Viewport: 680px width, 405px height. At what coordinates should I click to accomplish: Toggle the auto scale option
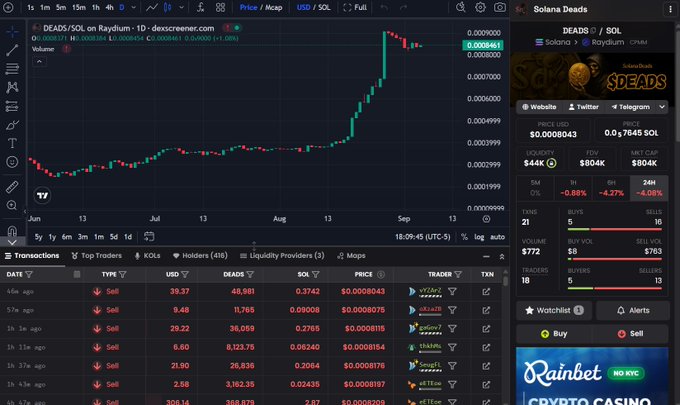(x=497, y=237)
